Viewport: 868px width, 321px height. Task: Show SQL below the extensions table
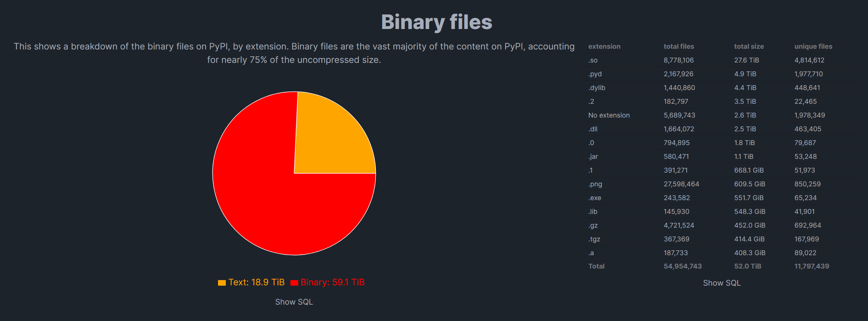click(722, 283)
